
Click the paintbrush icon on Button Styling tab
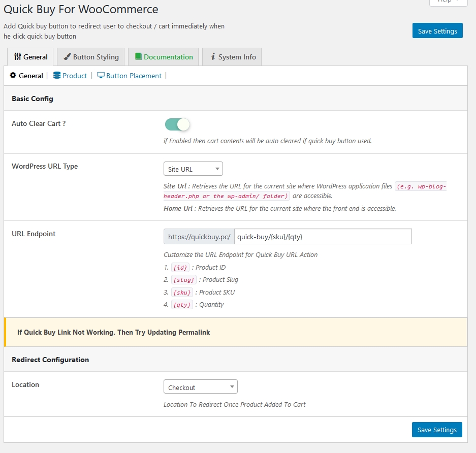(x=67, y=57)
